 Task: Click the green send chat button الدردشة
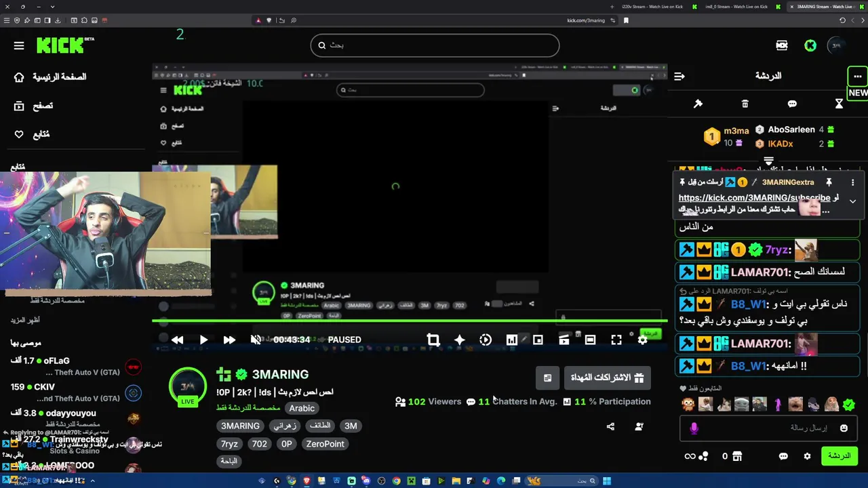(x=839, y=456)
